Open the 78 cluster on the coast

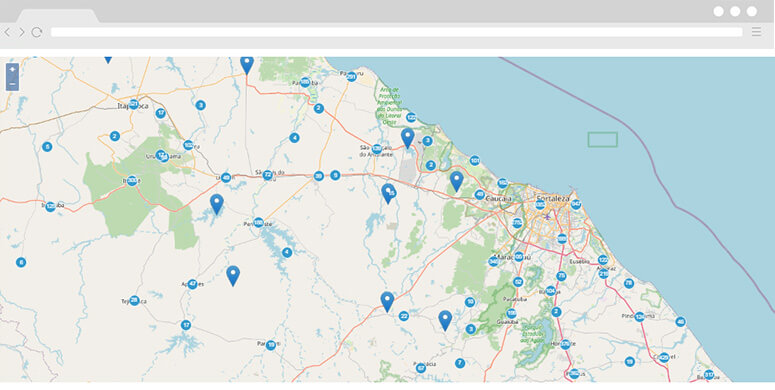pyautogui.click(x=629, y=283)
